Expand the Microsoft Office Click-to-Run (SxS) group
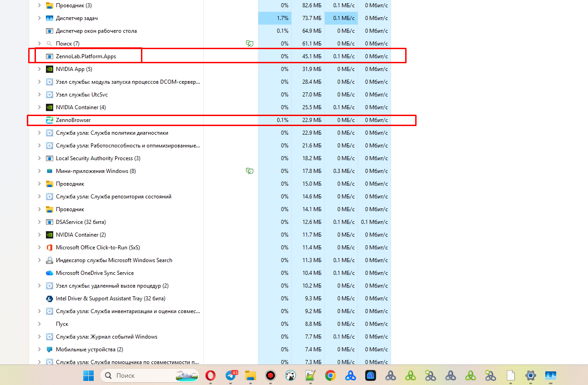 39,248
